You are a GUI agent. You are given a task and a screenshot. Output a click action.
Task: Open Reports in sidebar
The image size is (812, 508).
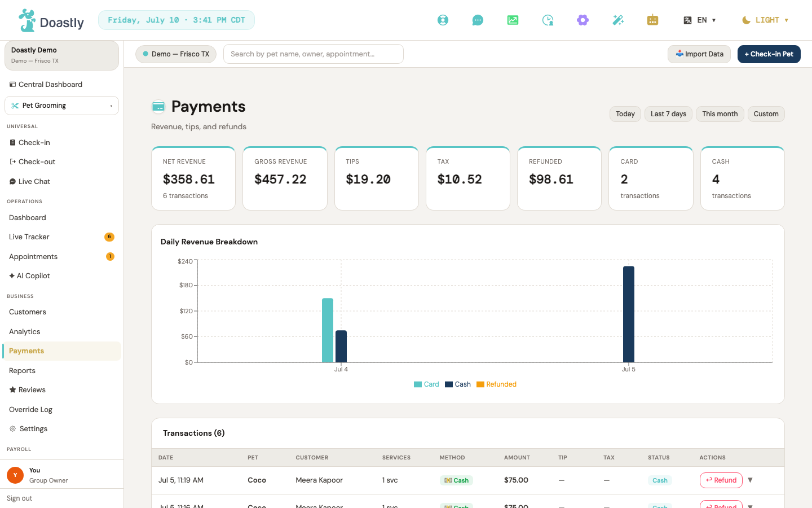pyautogui.click(x=61, y=371)
